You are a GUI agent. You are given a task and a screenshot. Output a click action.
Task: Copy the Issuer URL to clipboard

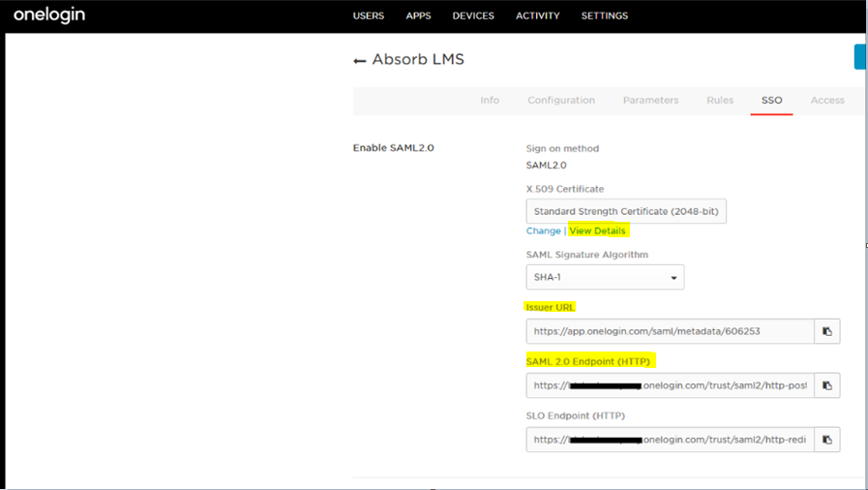click(x=827, y=331)
